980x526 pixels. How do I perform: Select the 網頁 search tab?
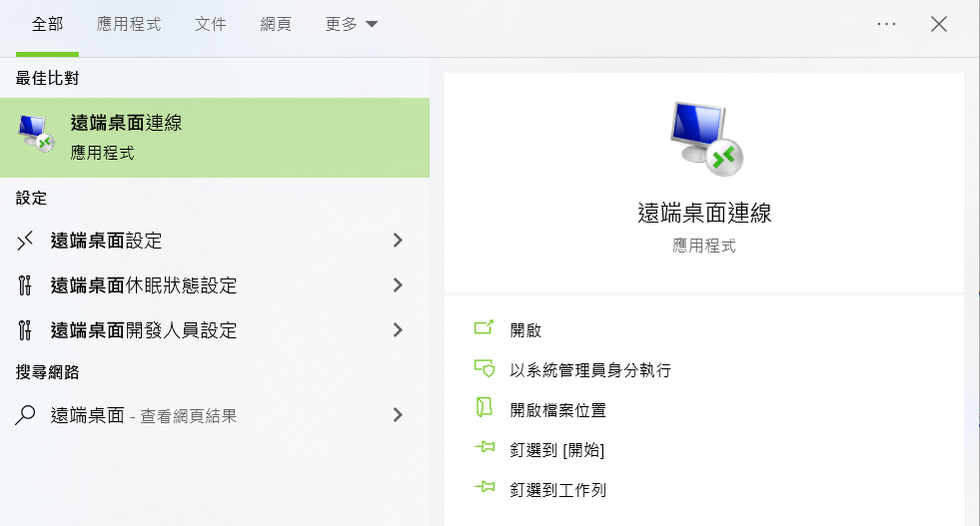pyautogui.click(x=276, y=24)
